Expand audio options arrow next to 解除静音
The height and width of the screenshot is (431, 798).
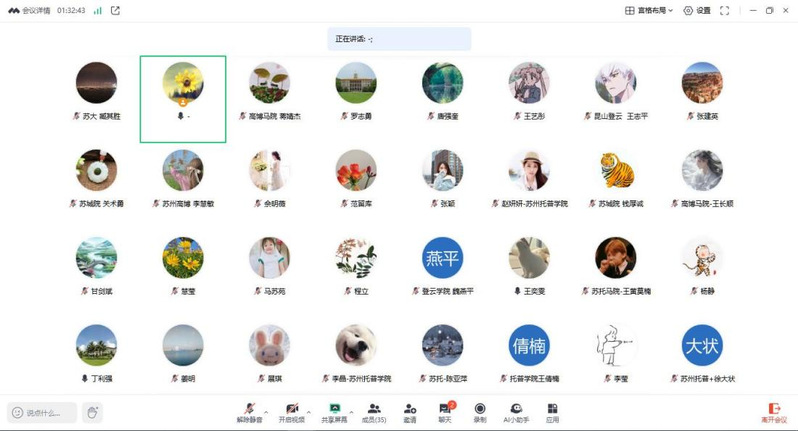pyautogui.click(x=266, y=408)
